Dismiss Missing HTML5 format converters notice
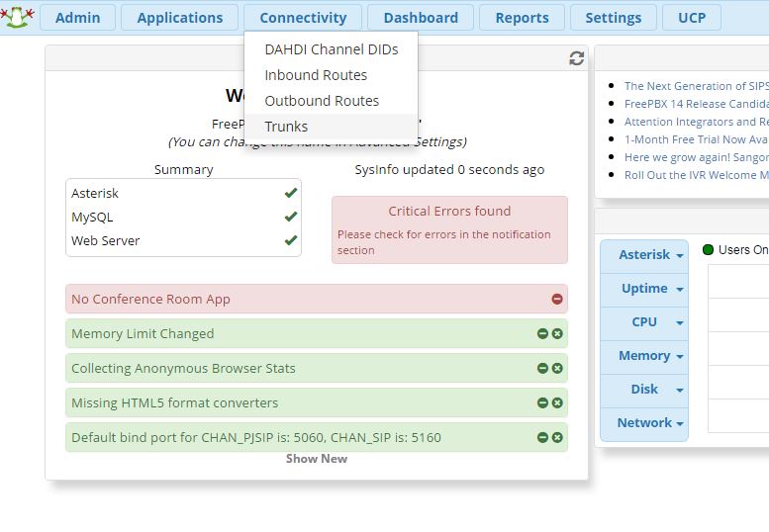The image size is (769, 532). 557,402
